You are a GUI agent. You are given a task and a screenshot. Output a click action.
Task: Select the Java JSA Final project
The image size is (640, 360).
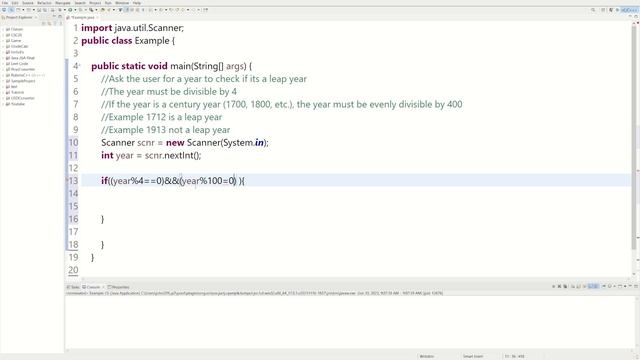click(22, 58)
